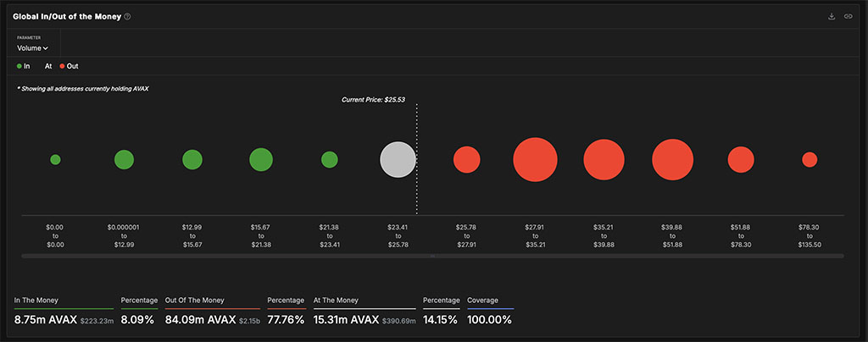
Task: Click the Coverage stat label
Action: click(482, 301)
